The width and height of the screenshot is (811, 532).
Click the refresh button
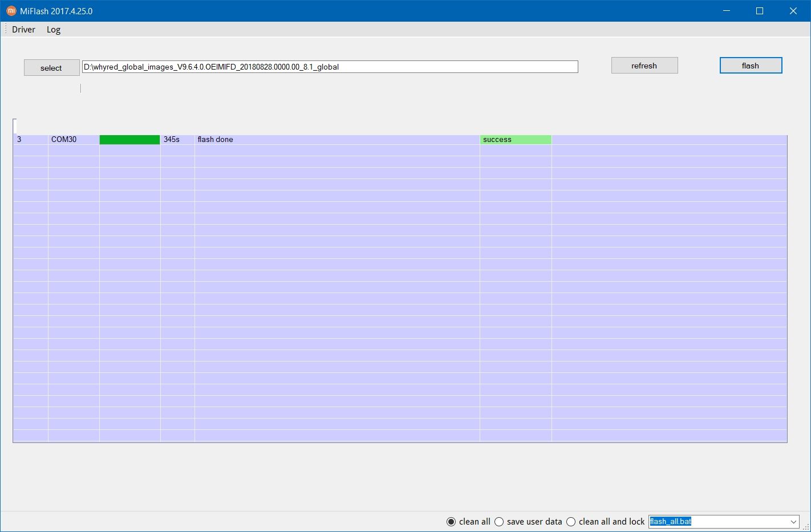point(644,66)
